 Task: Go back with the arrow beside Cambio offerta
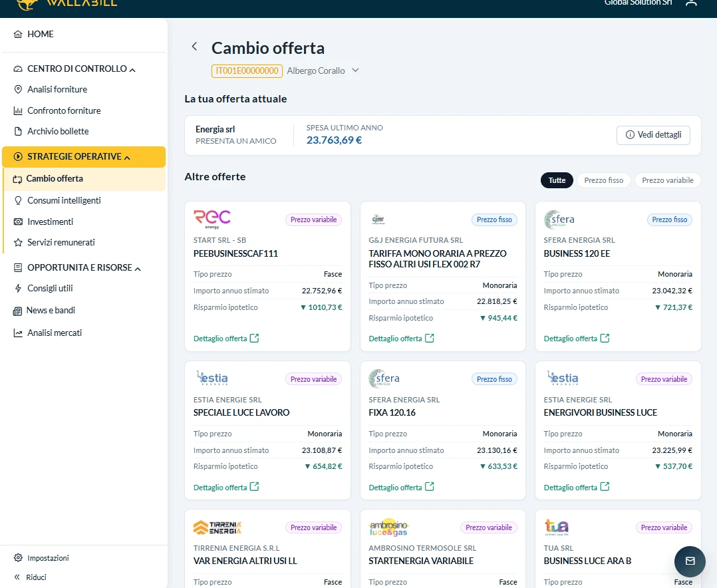(194, 46)
